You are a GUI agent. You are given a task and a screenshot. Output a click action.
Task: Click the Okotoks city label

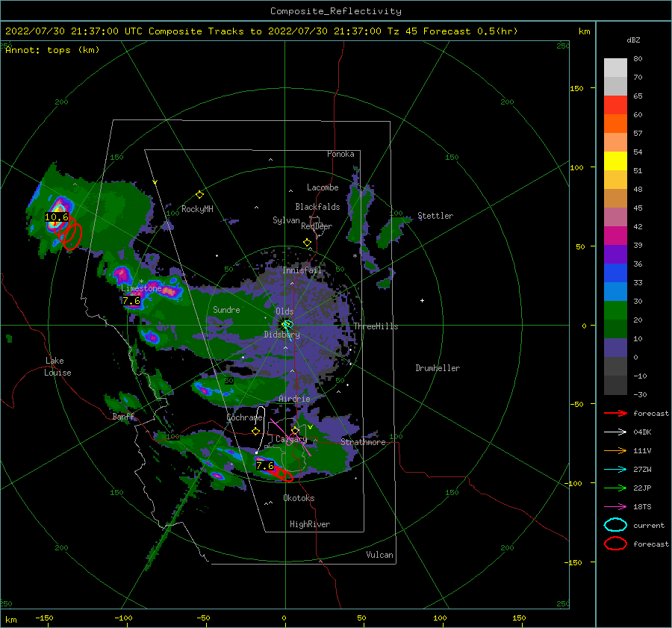[x=299, y=498]
